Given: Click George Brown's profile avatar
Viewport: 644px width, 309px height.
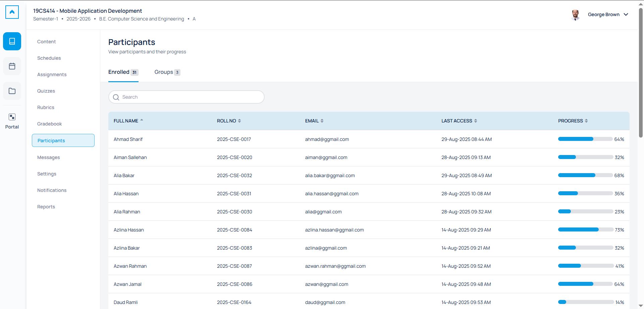Looking at the screenshot, I should (x=575, y=15).
